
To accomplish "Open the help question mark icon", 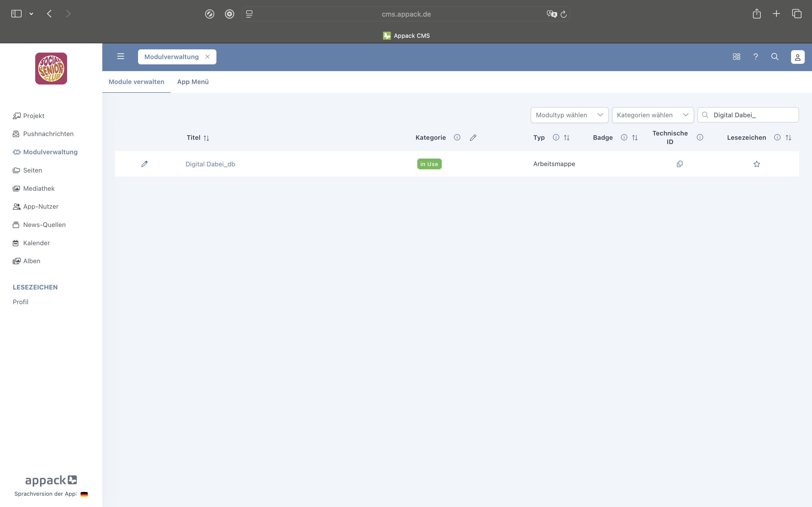I will coord(756,57).
